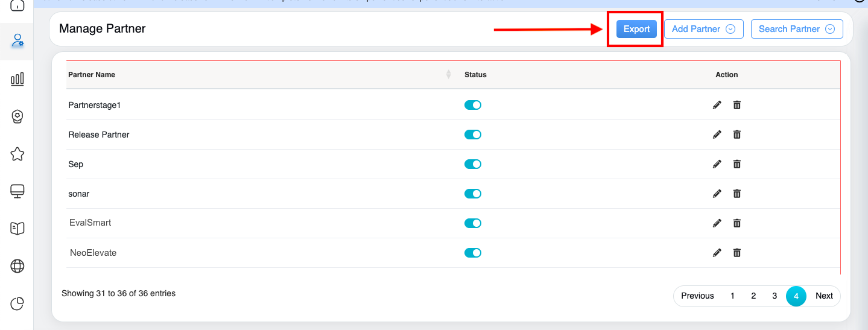Toggle status switch for Partnerstage1
Screen dimensions: 868x330
coord(472,105)
